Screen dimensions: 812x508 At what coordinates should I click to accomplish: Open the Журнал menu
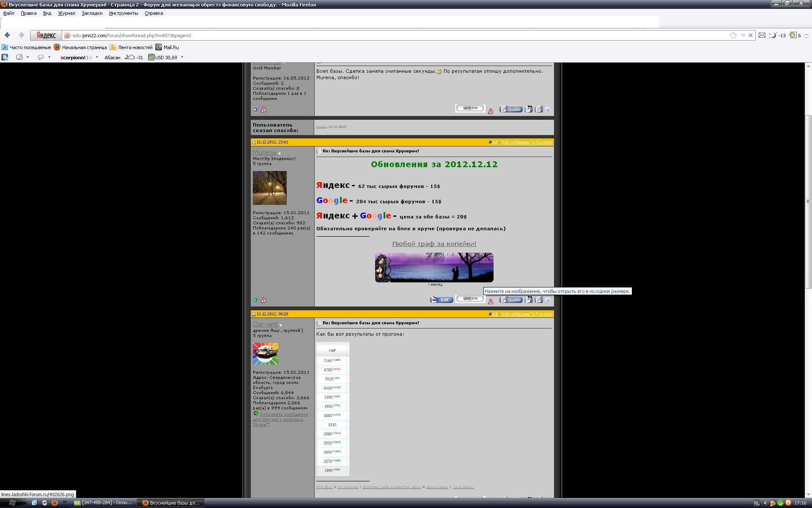66,13
